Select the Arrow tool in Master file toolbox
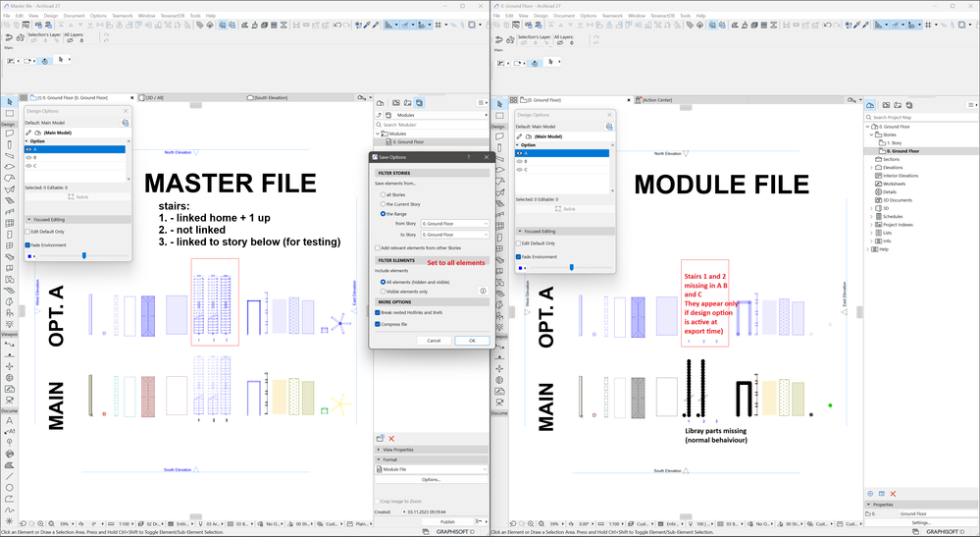980x537 pixels. [10, 102]
